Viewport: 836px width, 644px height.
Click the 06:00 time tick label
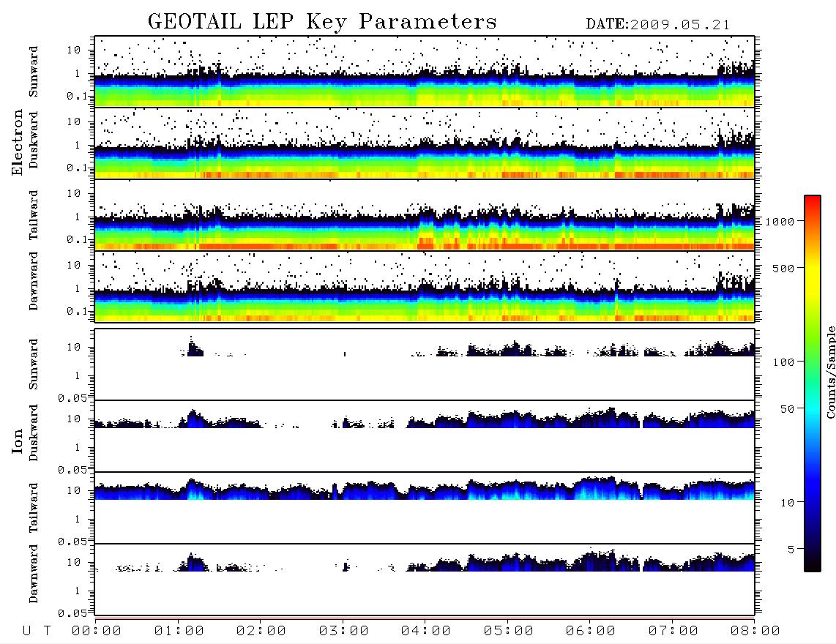tap(591, 632)
